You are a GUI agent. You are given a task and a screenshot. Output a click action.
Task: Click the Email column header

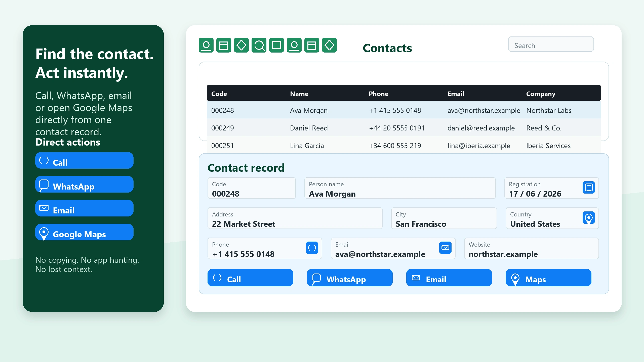[x=456, y=94]
